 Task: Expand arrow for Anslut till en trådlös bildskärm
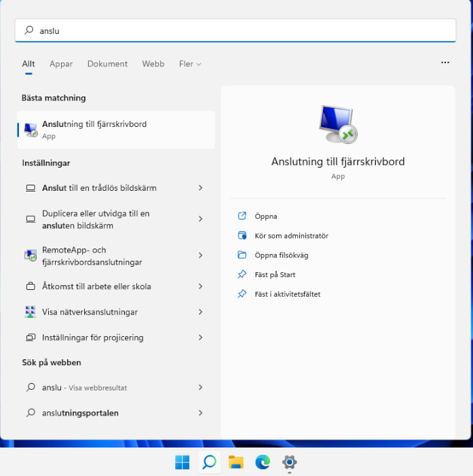pyautogui.click(x=200, y=188)
